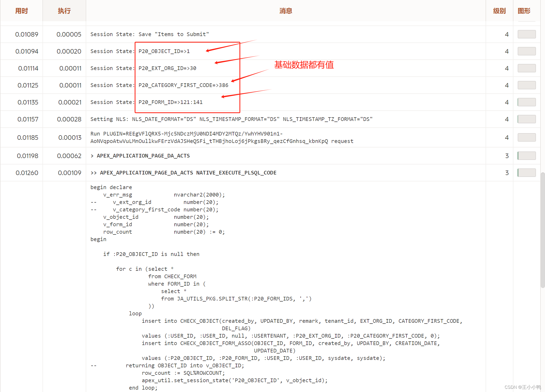Click the apex_util.set_session_state code line
Image resolution: width=545 pixels, height=392 pixels.
(235, 380)
